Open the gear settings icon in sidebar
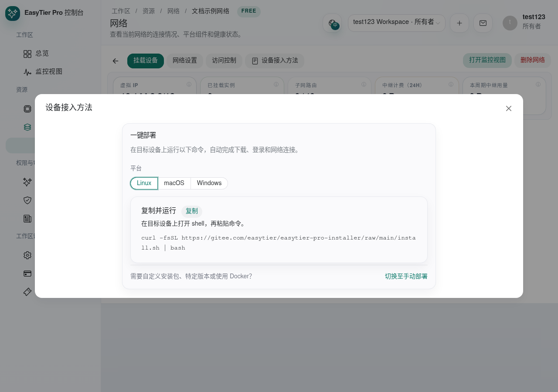 [x=27, y=255]
